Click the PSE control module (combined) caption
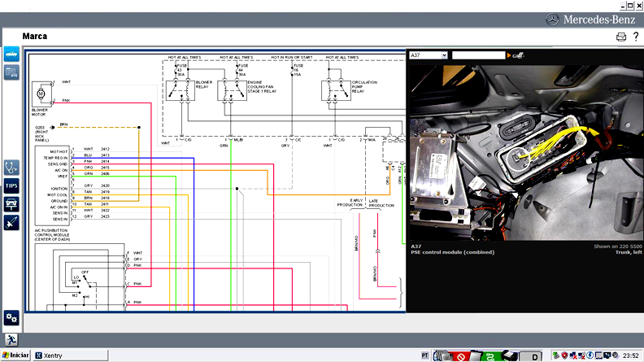 coord(453,252)
